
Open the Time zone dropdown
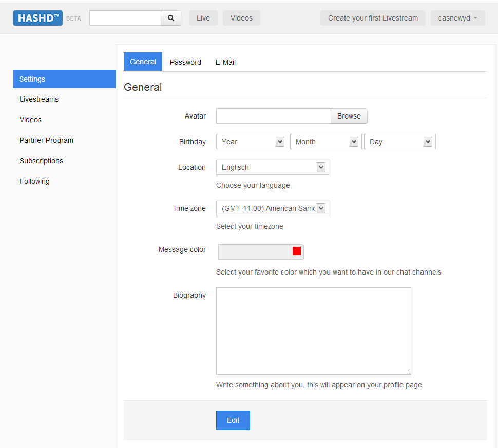pyautogui.click(x=272, y=208)
